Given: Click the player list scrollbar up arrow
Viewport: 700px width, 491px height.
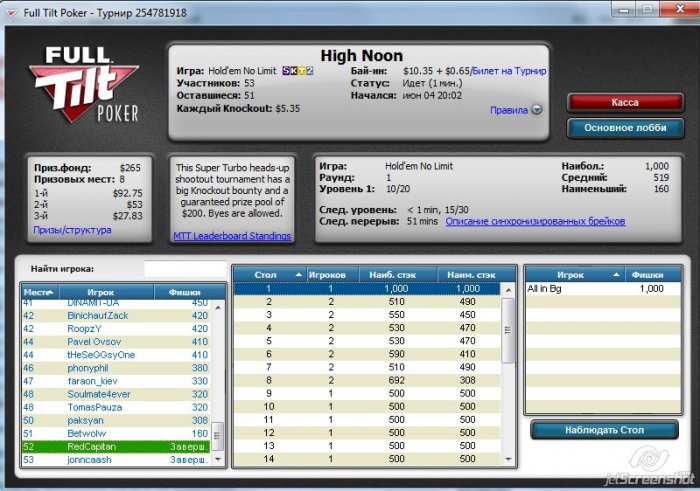Looking at the screenshot, I should (218, 292).
